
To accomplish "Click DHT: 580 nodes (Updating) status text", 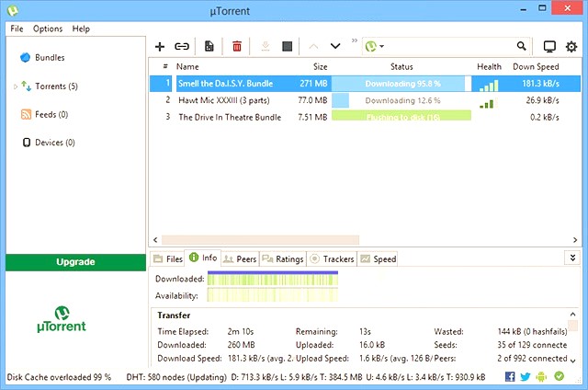I will (176, 377).
